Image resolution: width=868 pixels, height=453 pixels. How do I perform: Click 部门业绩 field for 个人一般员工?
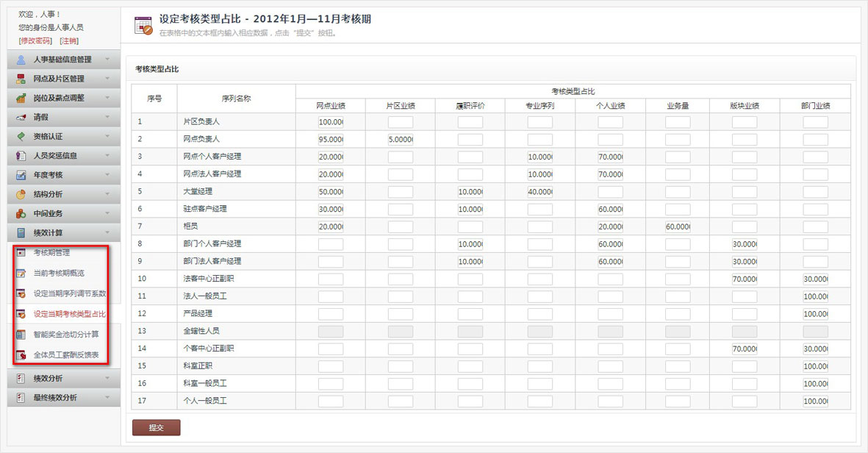pos(815,401)
